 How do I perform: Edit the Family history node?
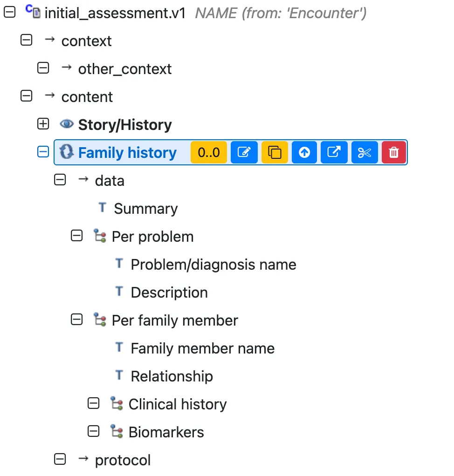[244, 152]
